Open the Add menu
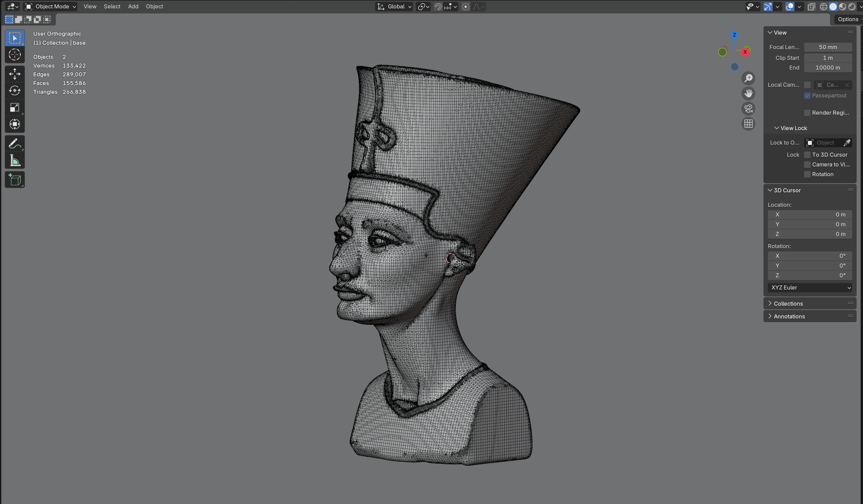Image resolution: width=863 pixels, height=504 pixels. pyautogui.click(x=133, y=6)
